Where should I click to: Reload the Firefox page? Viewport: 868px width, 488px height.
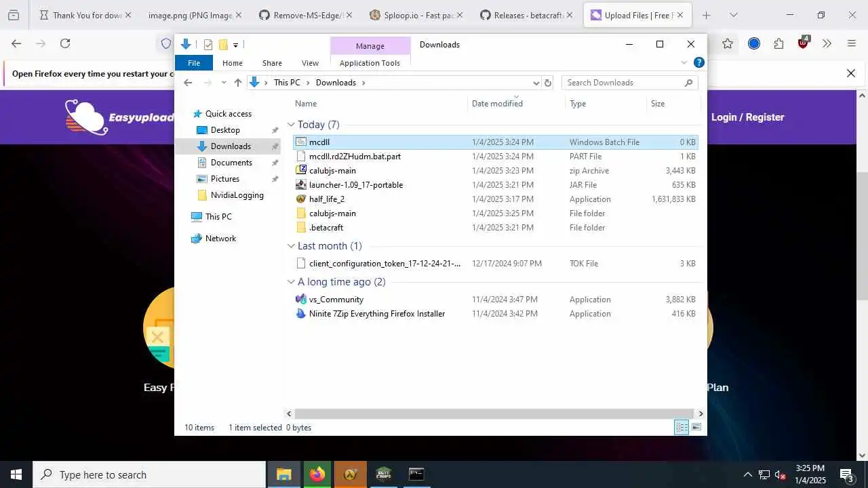[x=65, y=43]
